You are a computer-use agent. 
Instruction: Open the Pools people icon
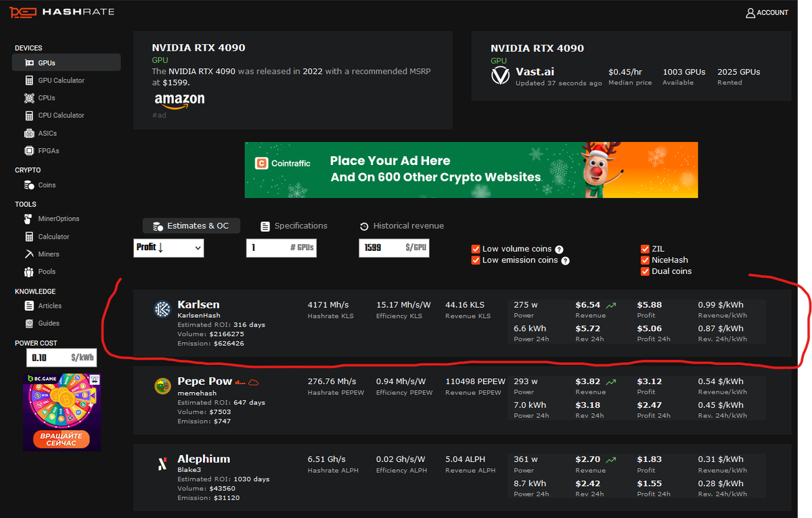point(29,272)
